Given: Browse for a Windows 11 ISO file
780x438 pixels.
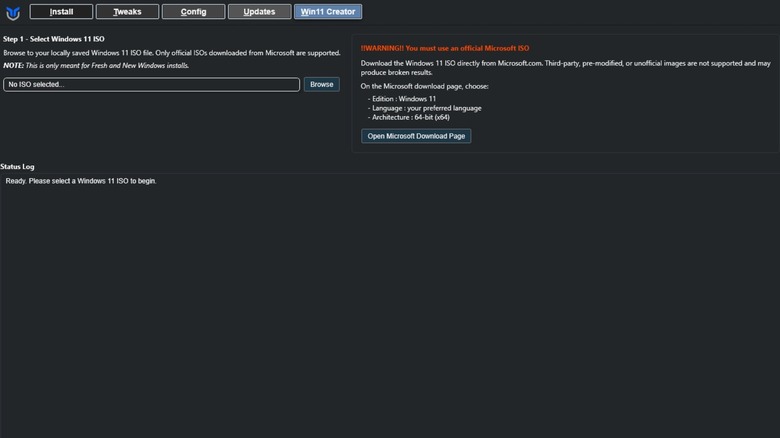Looking at the screenshot, I should pos(322,84).
